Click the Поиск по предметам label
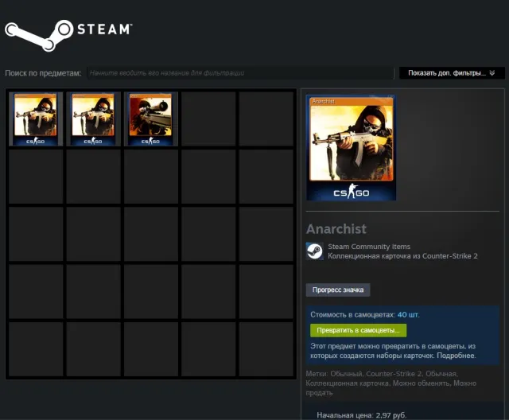The width and height of the screenshot is (509, 420). click(43, 73)
